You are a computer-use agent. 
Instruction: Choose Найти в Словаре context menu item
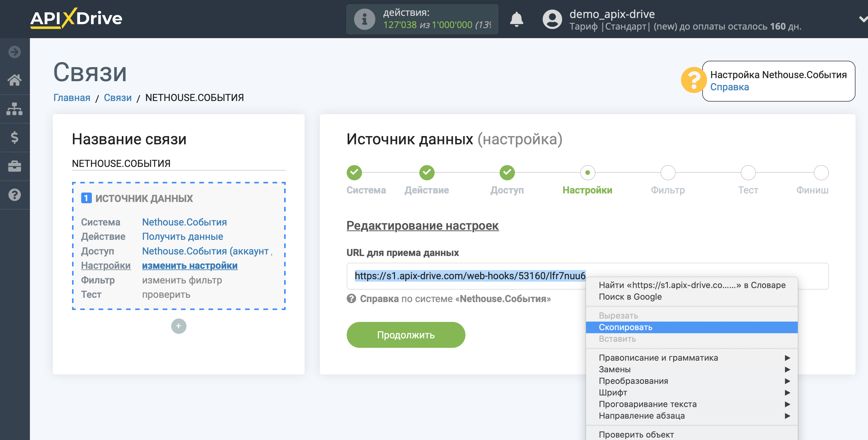pos(692,285)
